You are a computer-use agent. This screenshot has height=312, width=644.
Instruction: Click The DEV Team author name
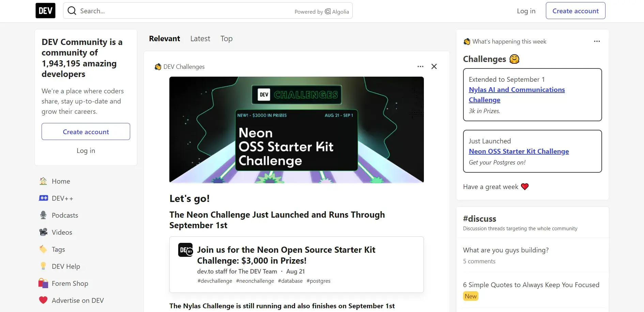coord(258,271)
